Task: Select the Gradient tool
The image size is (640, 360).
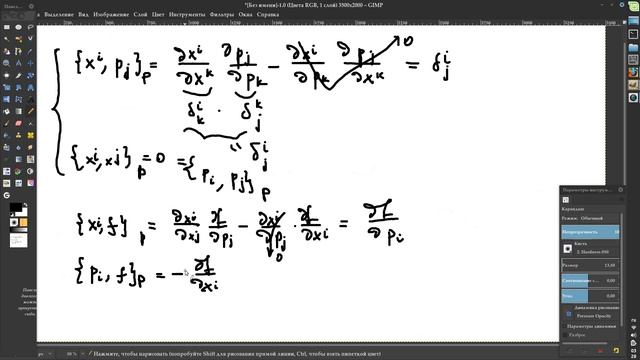Action: 18,111
